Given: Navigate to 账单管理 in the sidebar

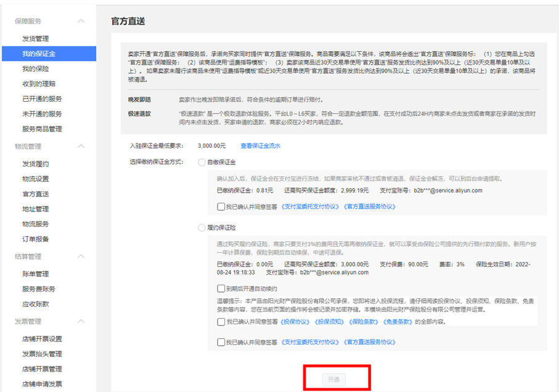Looking at the screenshot, I should click(35, 274).
